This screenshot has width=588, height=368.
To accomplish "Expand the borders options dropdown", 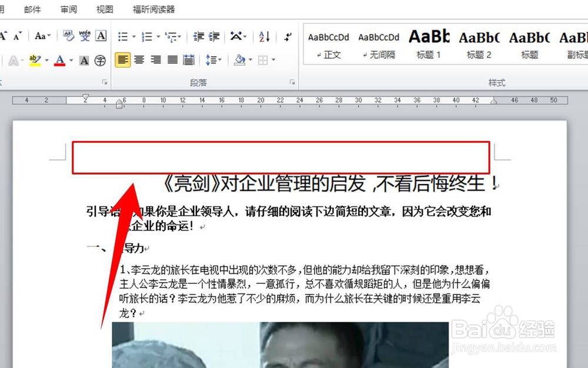I will (272, 59).
